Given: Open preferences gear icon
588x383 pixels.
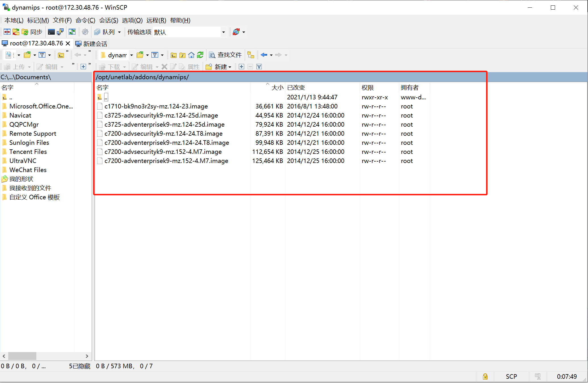Looking at the screenshot, I should point(85,32).
